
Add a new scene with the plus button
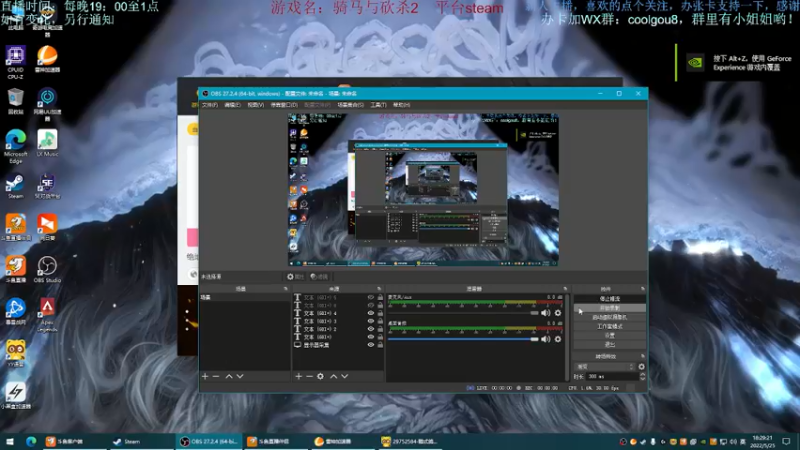pos(205,376)
